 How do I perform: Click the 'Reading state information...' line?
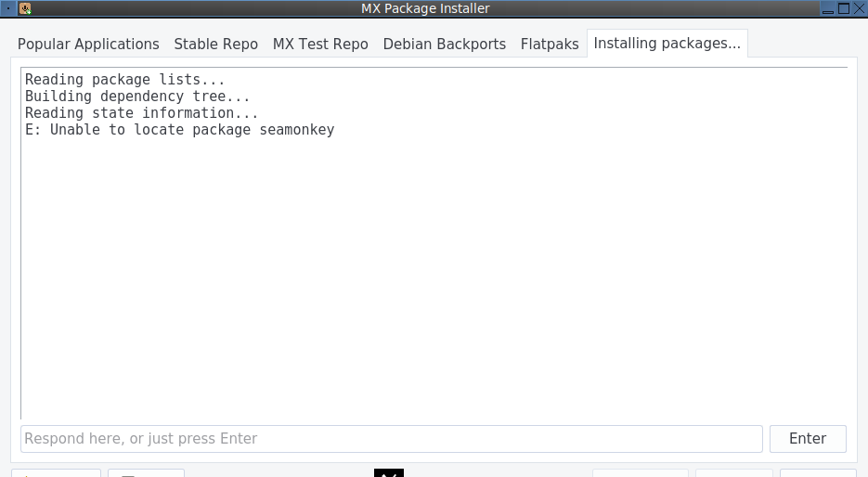point(141,113)
